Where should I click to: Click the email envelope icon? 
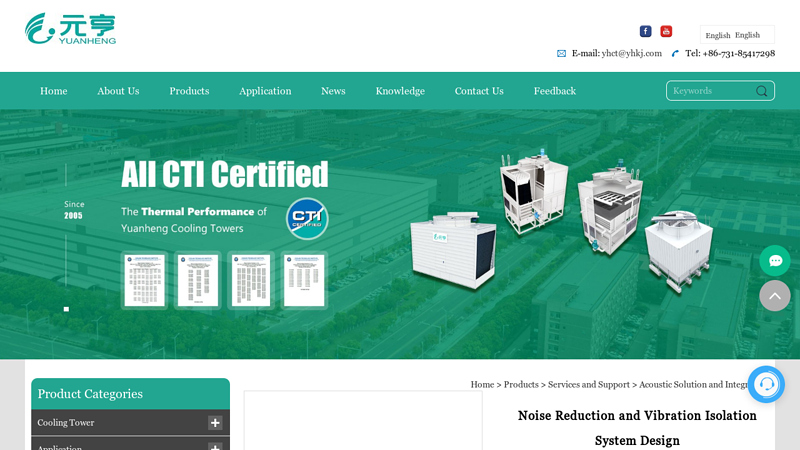(x=561, y=54)
